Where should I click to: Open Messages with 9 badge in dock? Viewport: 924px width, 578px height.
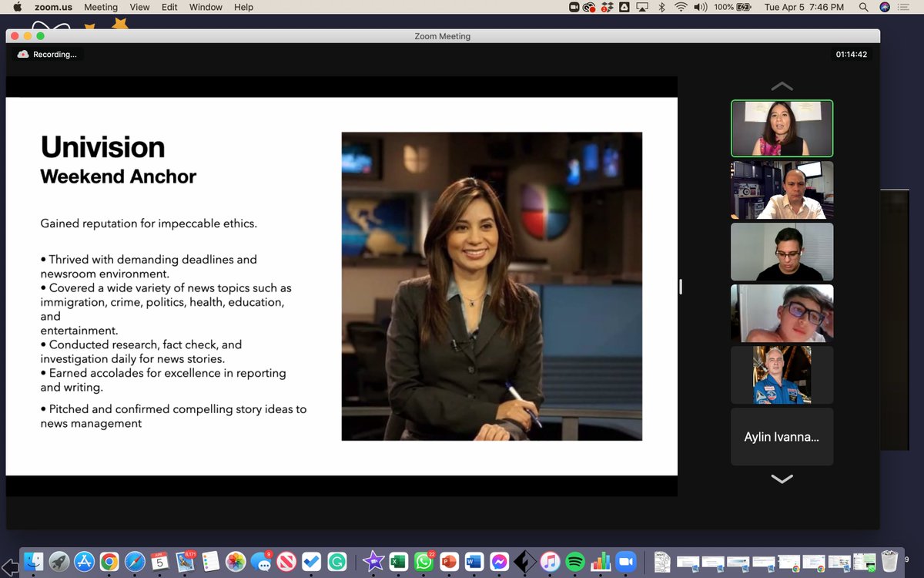pyautogui.click(x=261, y=562)
